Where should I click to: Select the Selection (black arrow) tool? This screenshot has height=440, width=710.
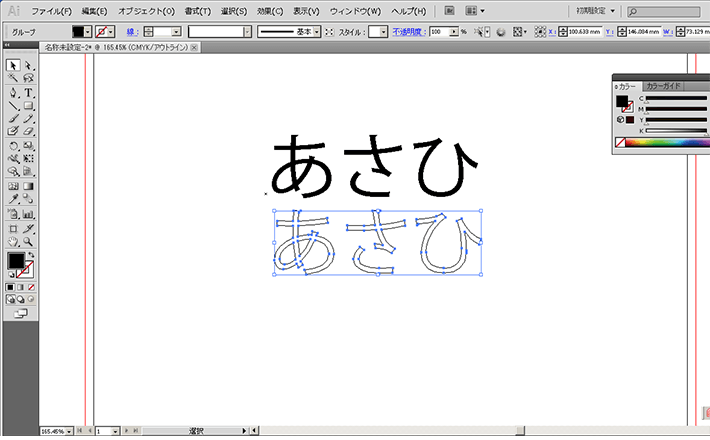(x=13, y=65)
